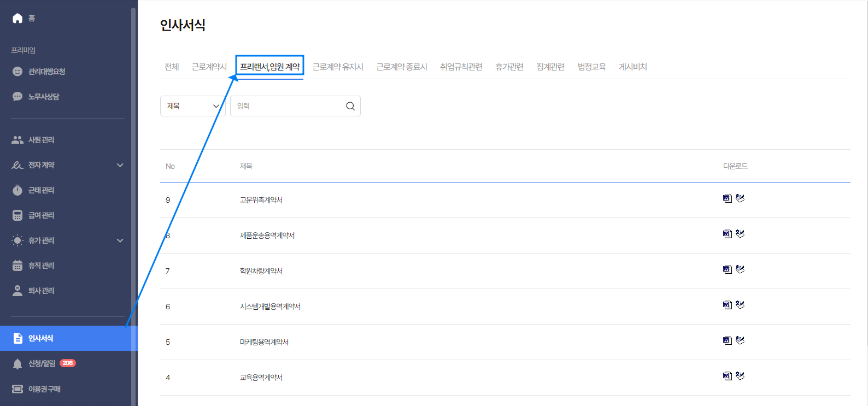Screen dimensions: 868x406
Task: Show the 전체 forms tab
Action: (x=172, y=67)
